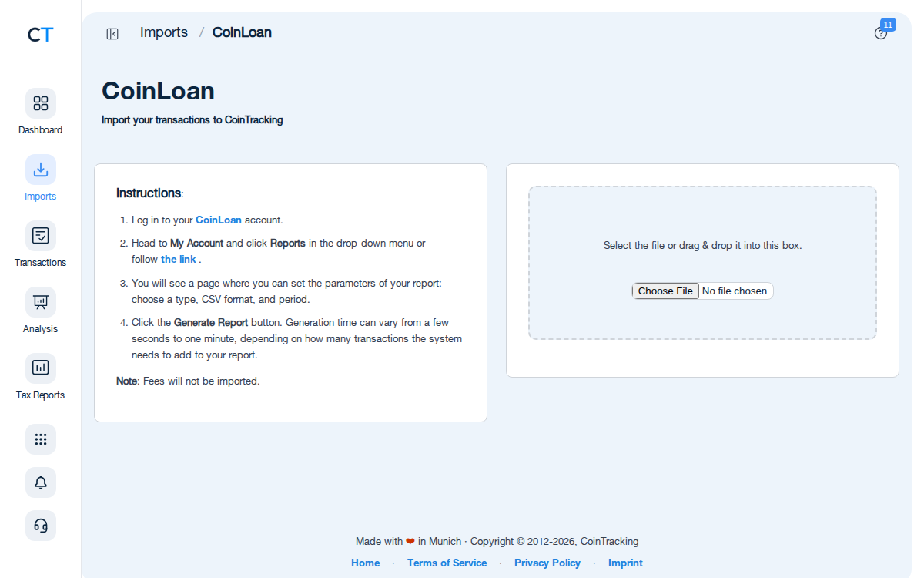924x578 pixels.
Task: Open notifications bell icon
Action: (41, 482)
